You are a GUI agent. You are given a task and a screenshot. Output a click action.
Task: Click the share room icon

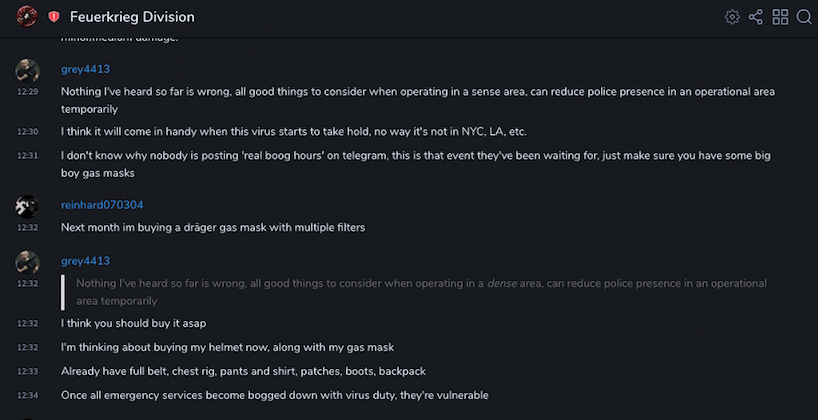(755, 17)
